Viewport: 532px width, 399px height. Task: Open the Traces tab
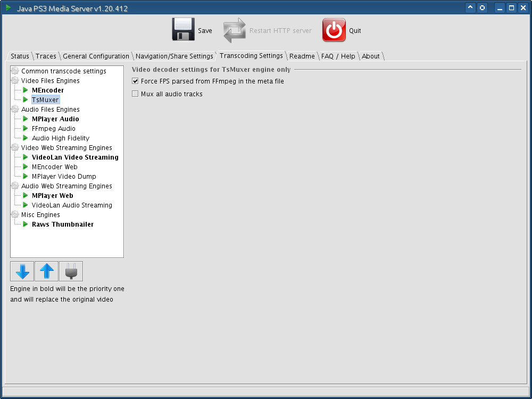[46, 56]
